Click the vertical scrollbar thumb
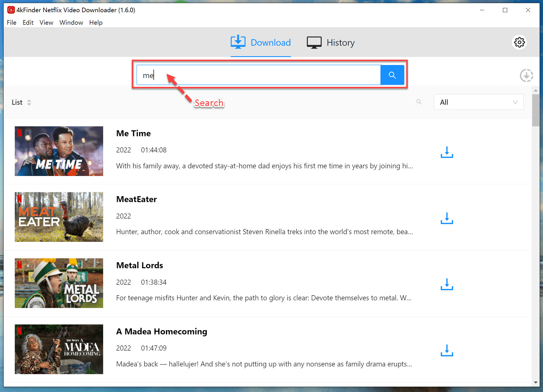543x392 pixels. tap(536, 110)
